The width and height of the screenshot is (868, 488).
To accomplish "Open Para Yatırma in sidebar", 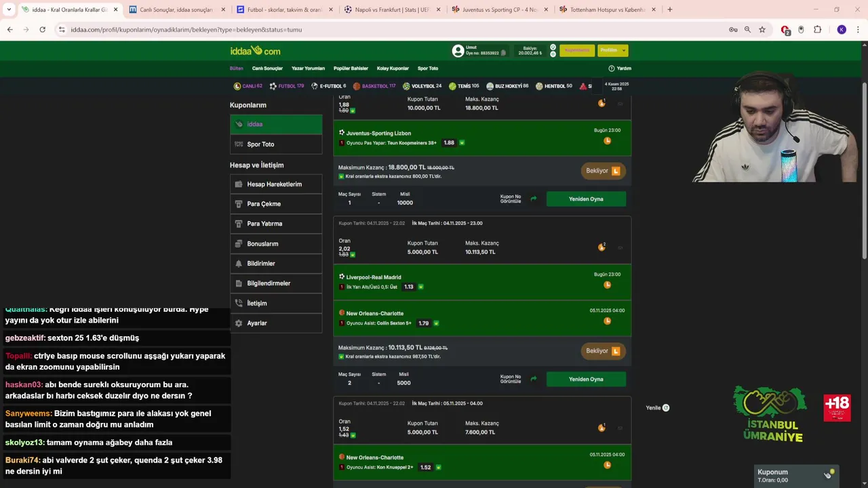I will 276,224.
